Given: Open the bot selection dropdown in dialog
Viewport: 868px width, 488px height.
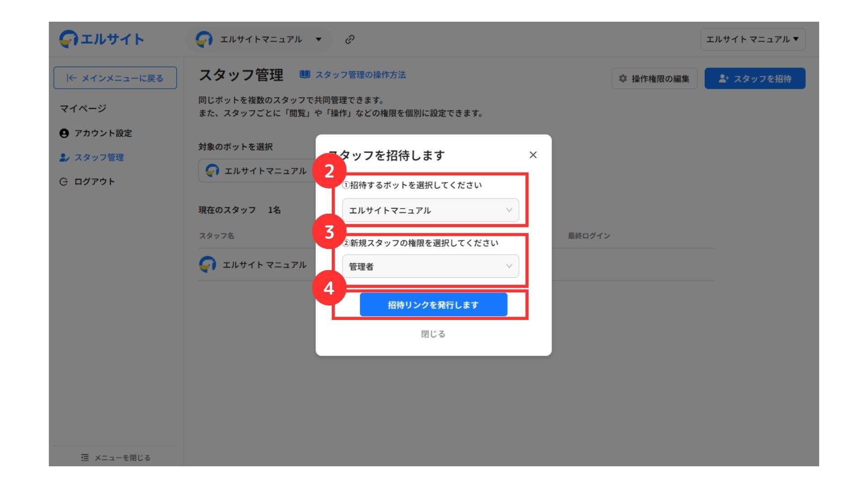Looking at the screenshot, I should pos(430,211).
